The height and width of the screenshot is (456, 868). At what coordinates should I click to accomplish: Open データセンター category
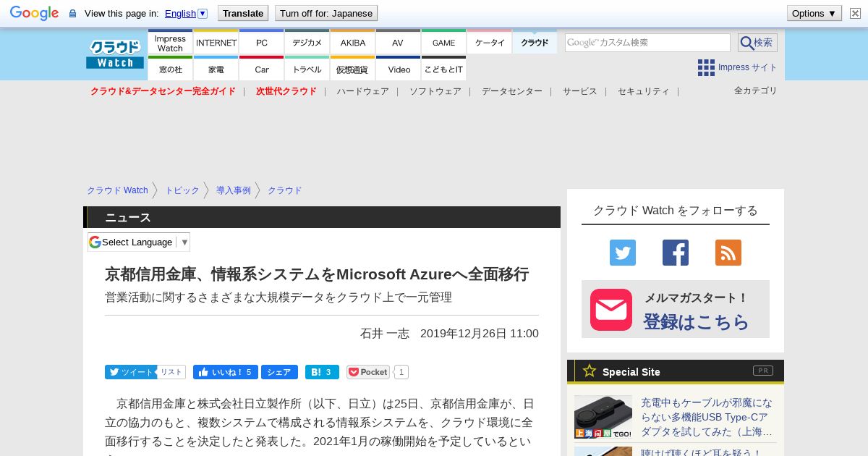click(x=512, y=91)
